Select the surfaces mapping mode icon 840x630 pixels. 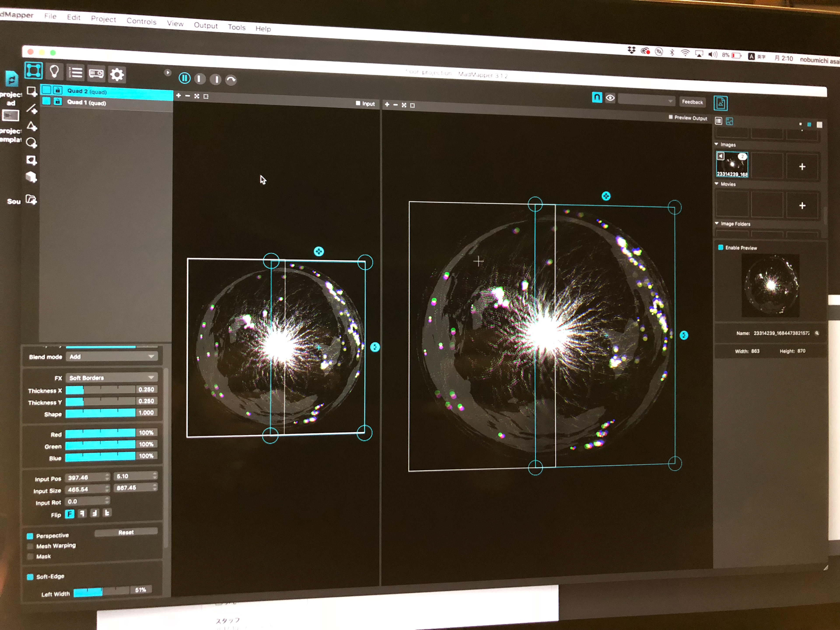33,71
